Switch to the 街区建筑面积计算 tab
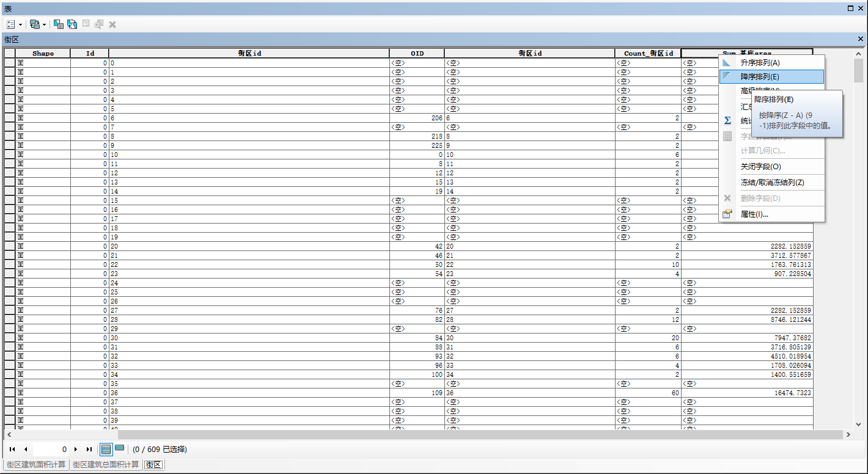 point(36,465)
